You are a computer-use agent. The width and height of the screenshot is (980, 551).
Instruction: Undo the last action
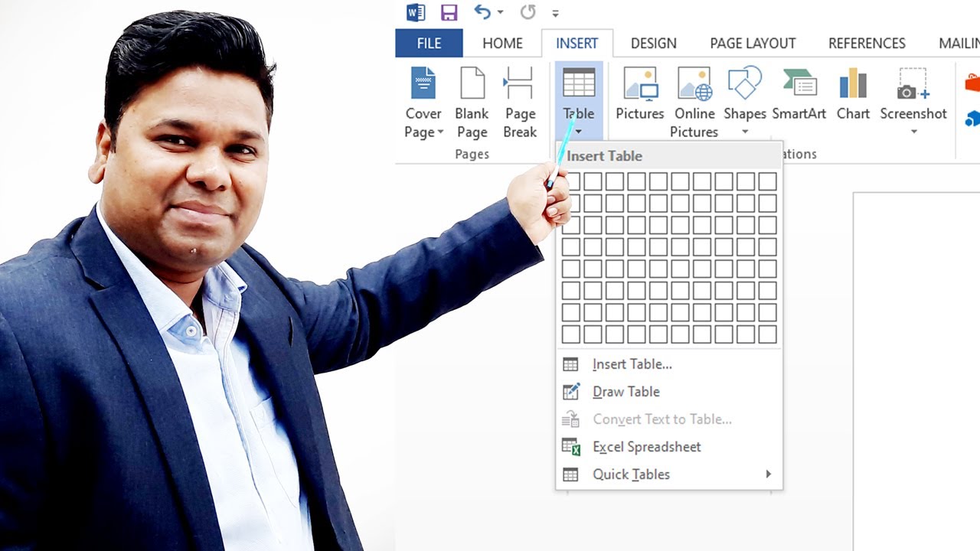click(481, 12)
